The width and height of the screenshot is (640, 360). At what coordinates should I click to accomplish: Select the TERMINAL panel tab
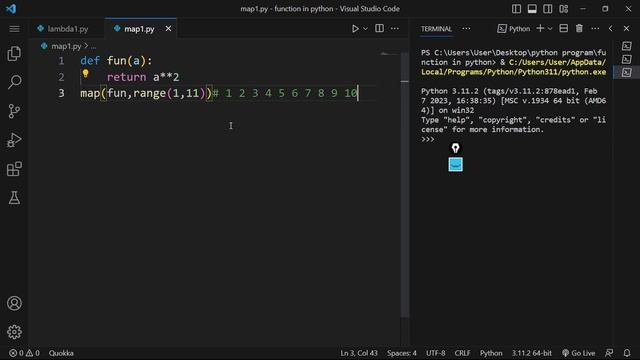[436, 29]
